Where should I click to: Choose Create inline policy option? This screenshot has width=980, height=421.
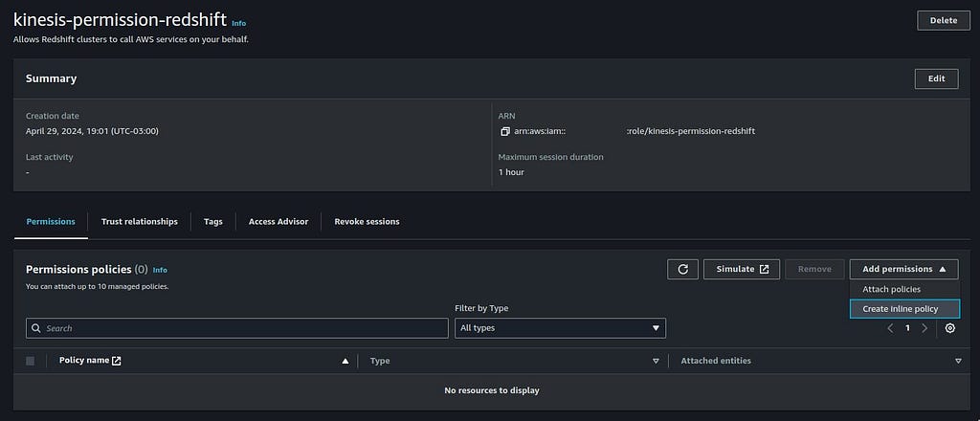click(x=903, y=309)
